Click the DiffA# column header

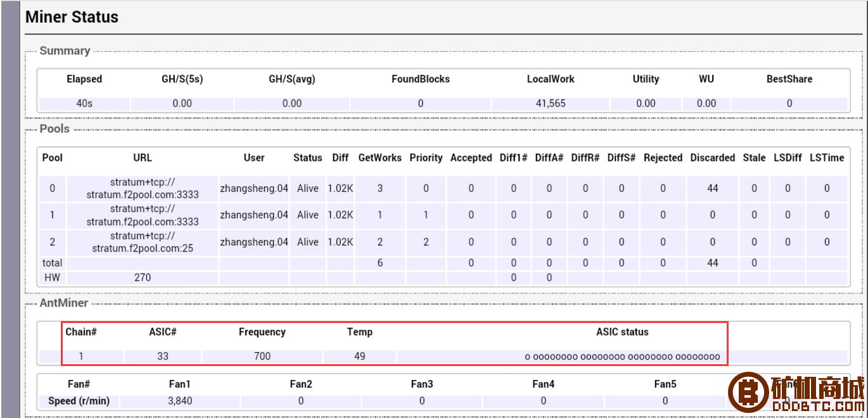[549, 158]
